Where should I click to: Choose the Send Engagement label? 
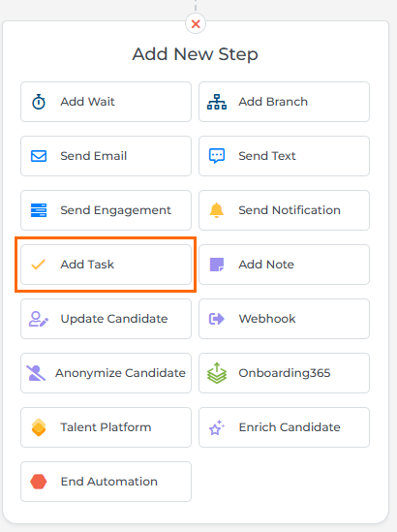point(115,210)
